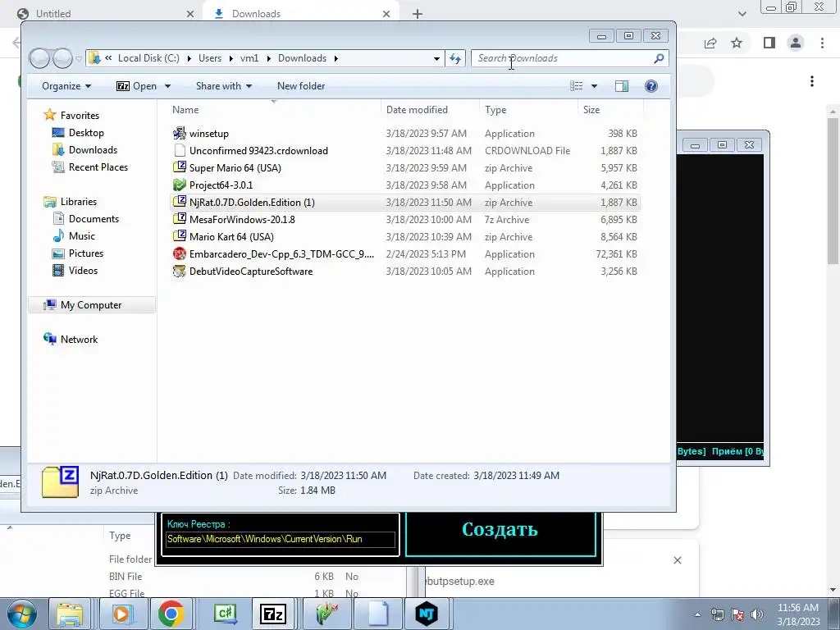Viewport: 840px width, 630px height.
Task: Open 7-Zip from the taskbar
Action: coord(272,614)
